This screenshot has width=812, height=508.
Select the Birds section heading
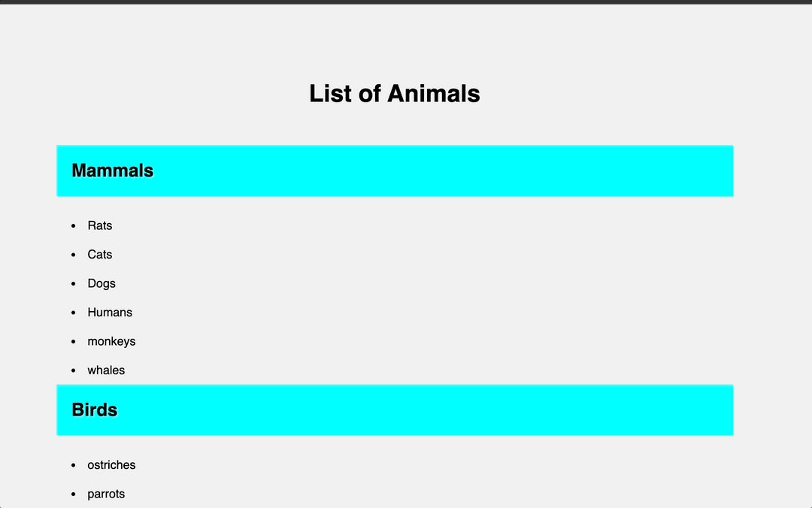click(x=95, y=410)
